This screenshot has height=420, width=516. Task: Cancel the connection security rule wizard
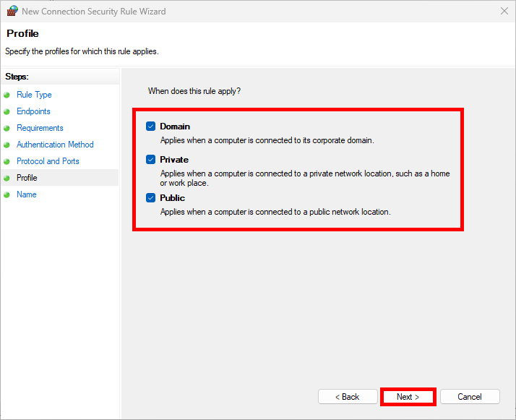469,397
